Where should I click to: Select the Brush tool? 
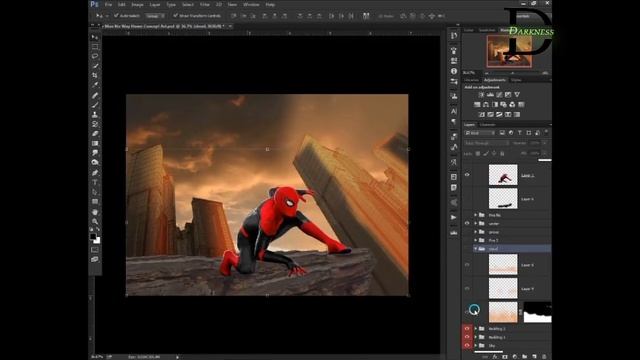[95, 105]
